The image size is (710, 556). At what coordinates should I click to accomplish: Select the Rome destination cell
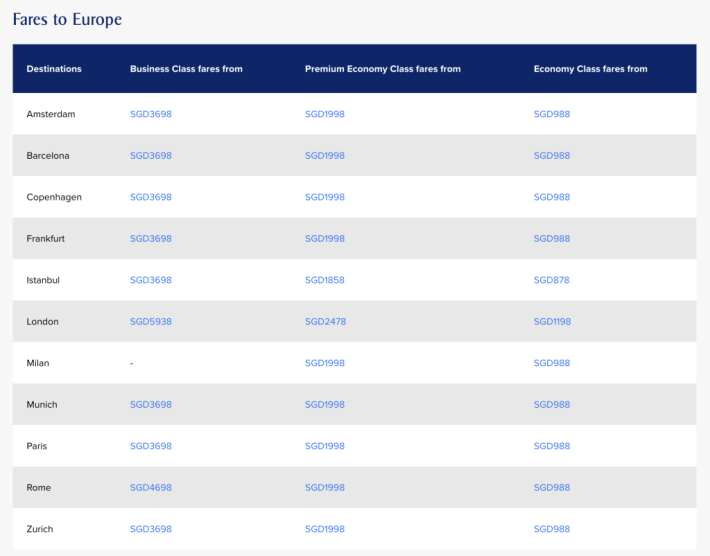[39, 488]
